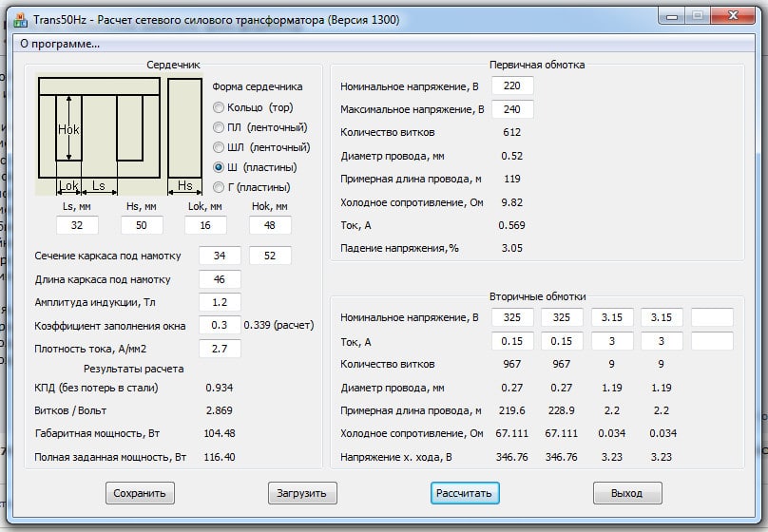Viewport: 768px width, 532px height.
Task: Click the voltage drop value 3.05
Action: click(x=511, y=248)
